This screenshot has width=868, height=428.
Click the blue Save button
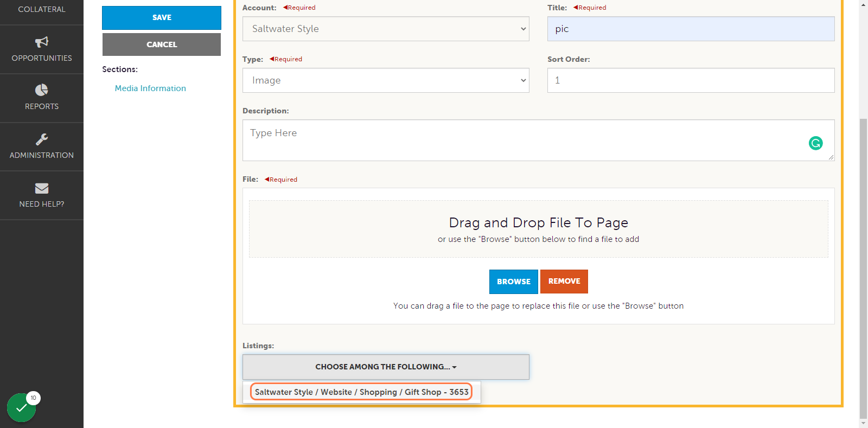tap(162, 18)
